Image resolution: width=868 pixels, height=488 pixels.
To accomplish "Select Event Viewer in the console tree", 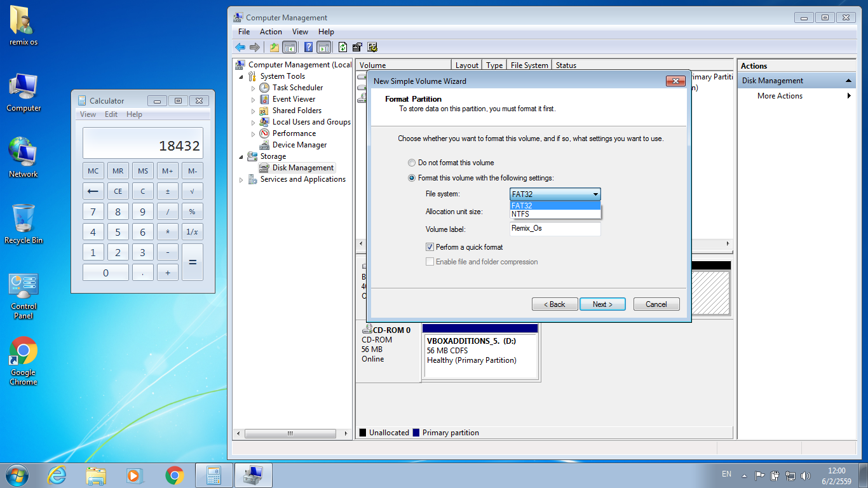I will (294, 99).
